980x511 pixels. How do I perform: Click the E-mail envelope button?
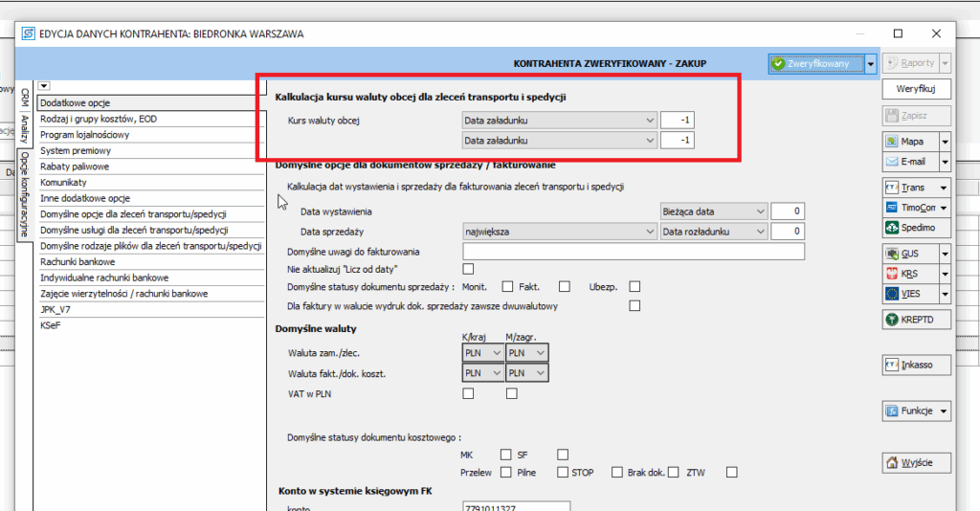(x=909, y=162)
